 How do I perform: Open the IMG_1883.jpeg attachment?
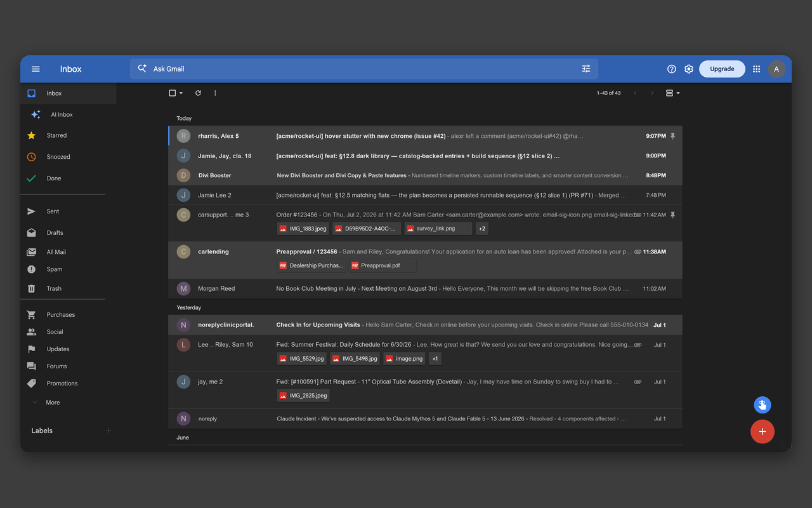point(303,229)
